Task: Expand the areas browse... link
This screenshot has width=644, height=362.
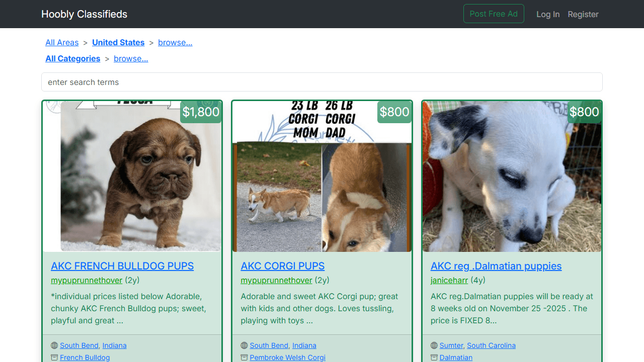Action: (x=175, y=43)
